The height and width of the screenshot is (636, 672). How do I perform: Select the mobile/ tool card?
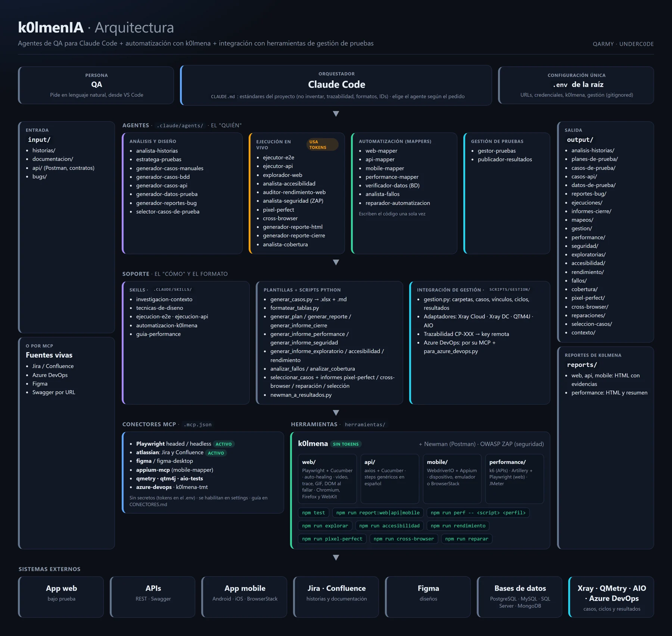click(452, 479)
